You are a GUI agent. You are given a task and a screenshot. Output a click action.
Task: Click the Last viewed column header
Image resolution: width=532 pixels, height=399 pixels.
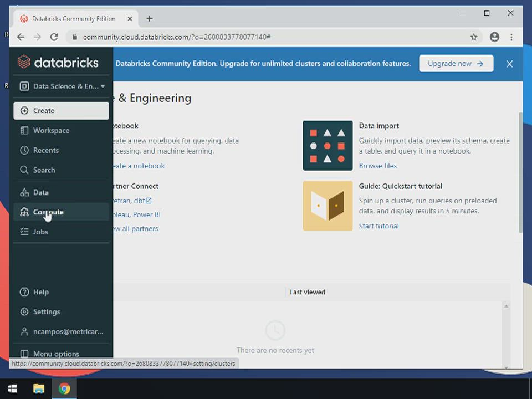[x=308, y=292]
